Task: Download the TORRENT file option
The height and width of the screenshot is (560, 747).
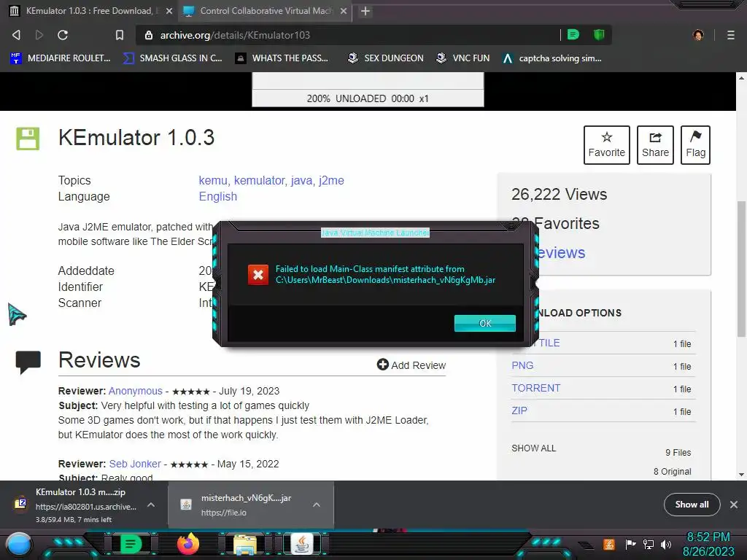Action: tap(536, 388)
